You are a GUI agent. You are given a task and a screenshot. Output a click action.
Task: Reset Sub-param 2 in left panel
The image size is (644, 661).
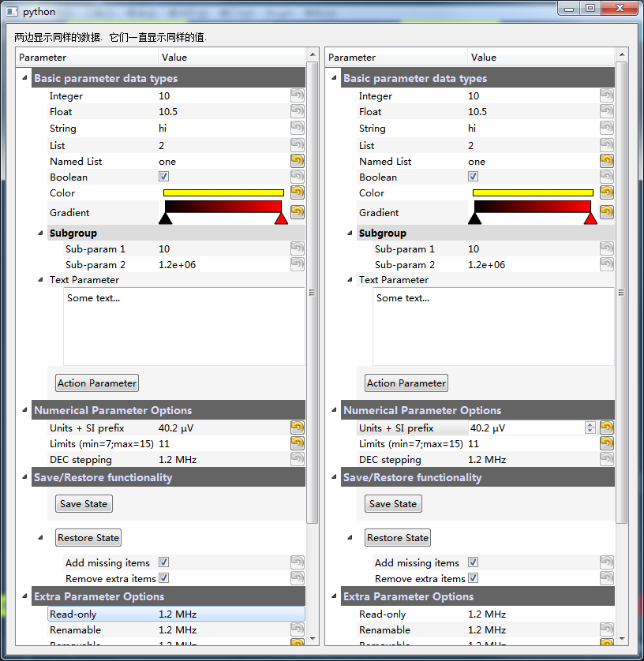(x=298, y=264)
